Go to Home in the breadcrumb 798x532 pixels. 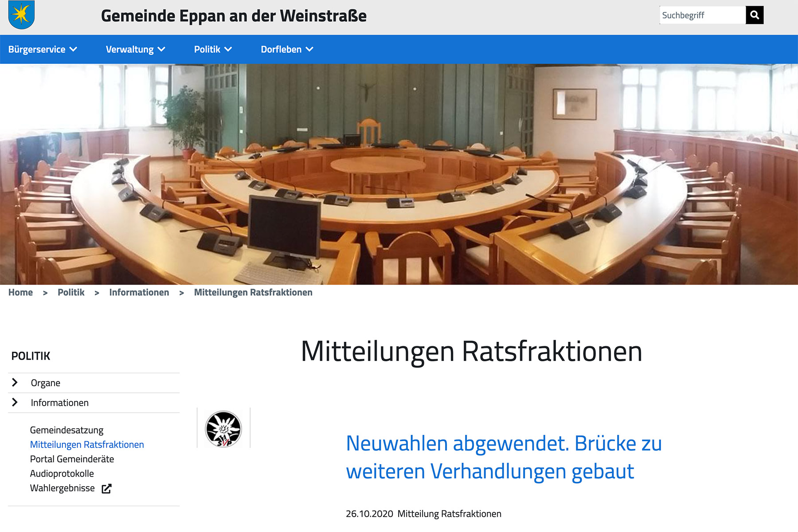coord(20,293)
